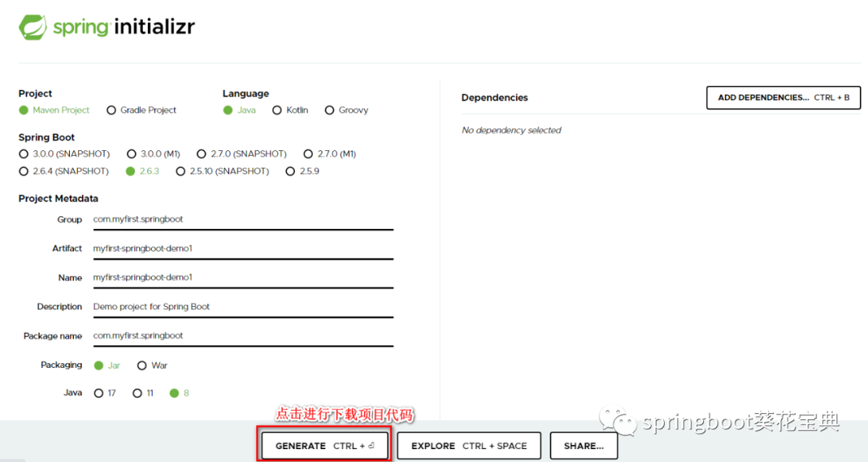Open the SHARE dialog
This screenshot has width=868, height=462.
[583, 446]
